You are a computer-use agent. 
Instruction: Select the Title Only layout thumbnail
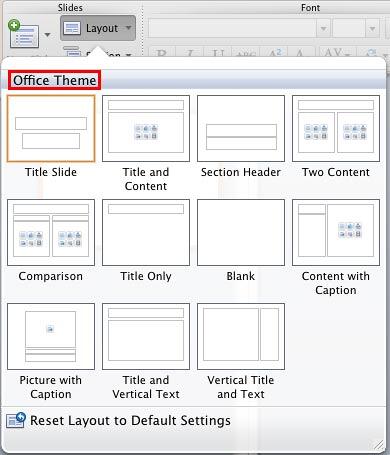pyautogui.click(x=146, y=232)
